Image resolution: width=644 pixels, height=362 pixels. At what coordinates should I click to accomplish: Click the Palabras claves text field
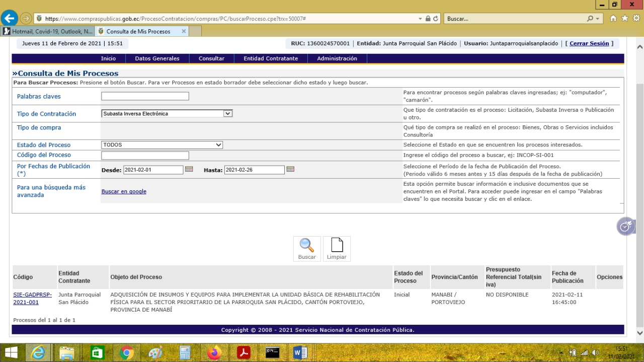tap(145, 96)
